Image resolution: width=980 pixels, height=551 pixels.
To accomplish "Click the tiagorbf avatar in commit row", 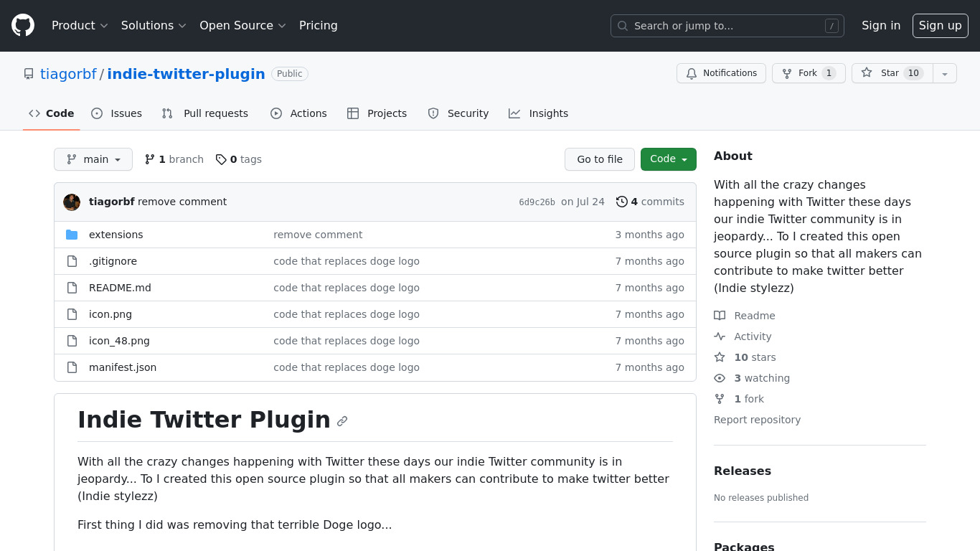I will pos(72,202).
